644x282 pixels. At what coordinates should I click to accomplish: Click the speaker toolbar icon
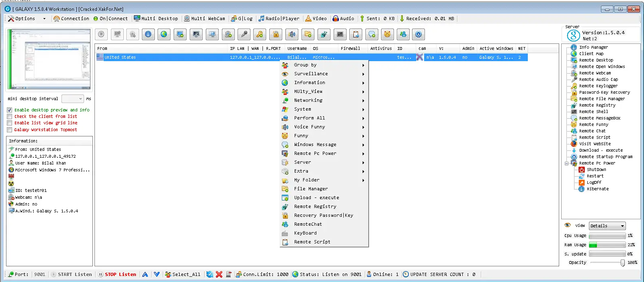[x=292, y=35]
